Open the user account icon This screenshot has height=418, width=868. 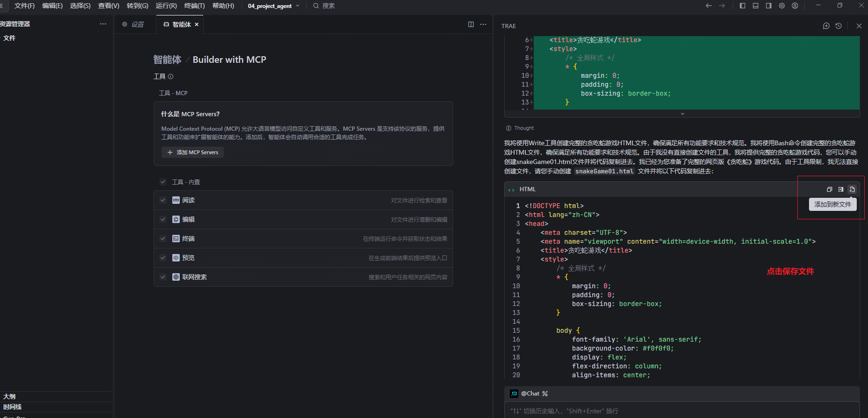[x=795, y=6]
